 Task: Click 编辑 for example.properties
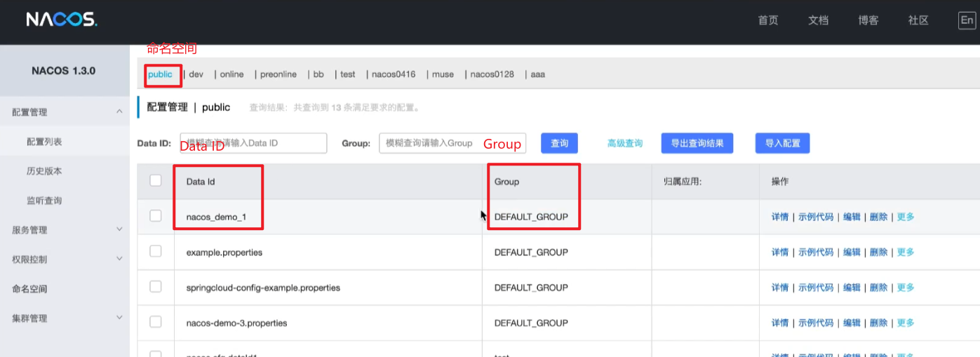coord(852,252)
